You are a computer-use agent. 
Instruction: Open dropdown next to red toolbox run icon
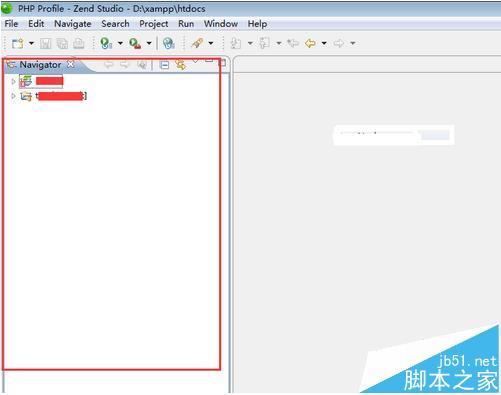click(x=149, y=43)
